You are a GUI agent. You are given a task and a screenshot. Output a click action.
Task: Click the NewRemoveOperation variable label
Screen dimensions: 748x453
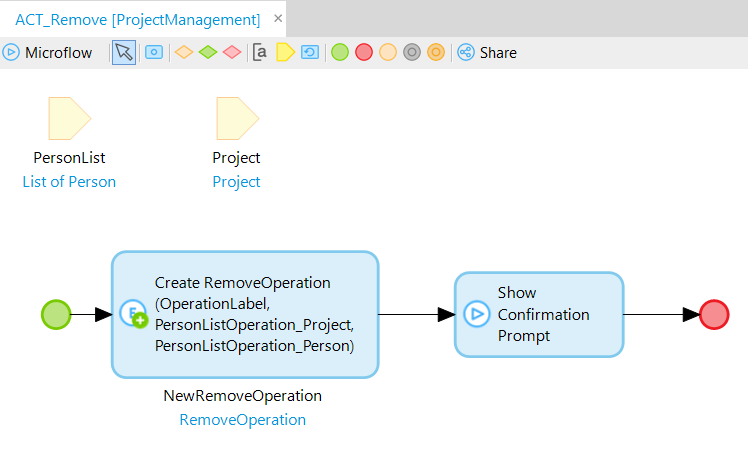(243, 396)
